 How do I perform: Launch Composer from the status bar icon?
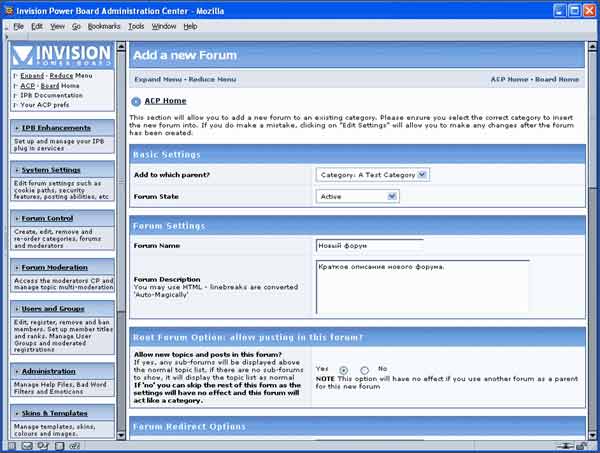point(43,446)
